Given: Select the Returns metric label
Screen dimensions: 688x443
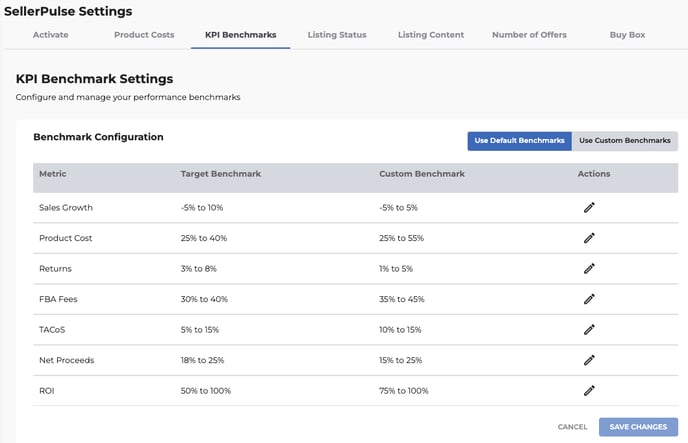Looking at the screenshot, I should [x=55, y=268].
